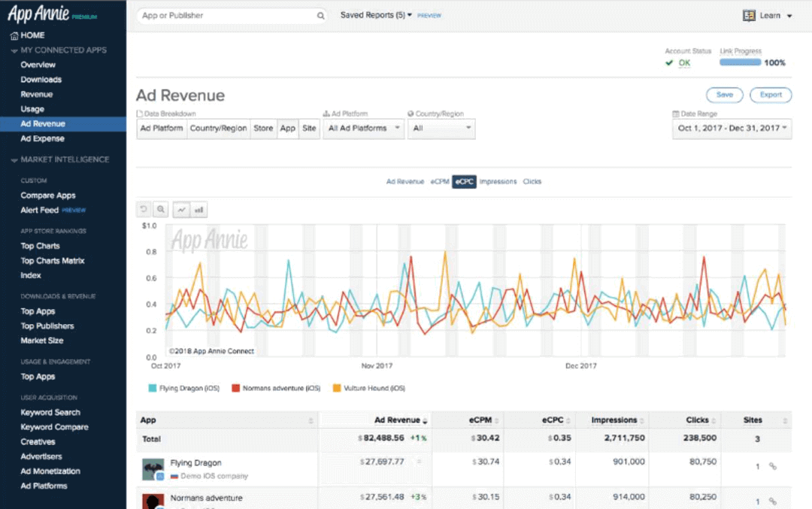Click the link icon in Flying Dragon row
The width and height of the screenshot is (812, 509).
(x=772, y=466)
